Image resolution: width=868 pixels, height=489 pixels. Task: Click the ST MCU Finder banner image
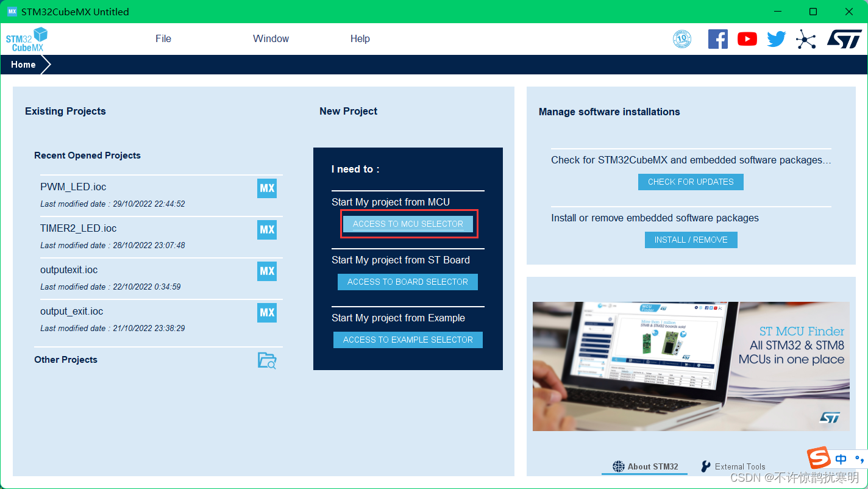coord(691,366)
